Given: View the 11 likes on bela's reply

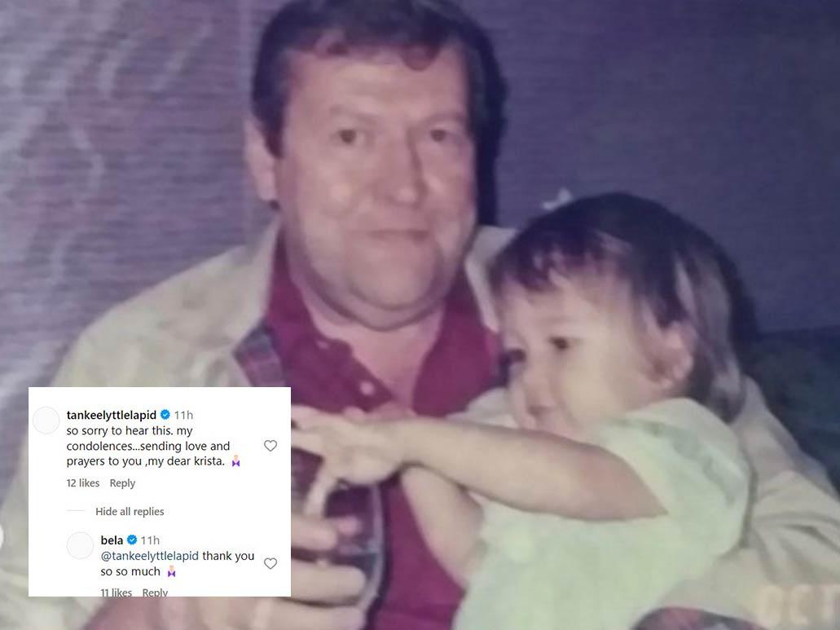Looking at the screenshot, I should click(x=117, y=593).
